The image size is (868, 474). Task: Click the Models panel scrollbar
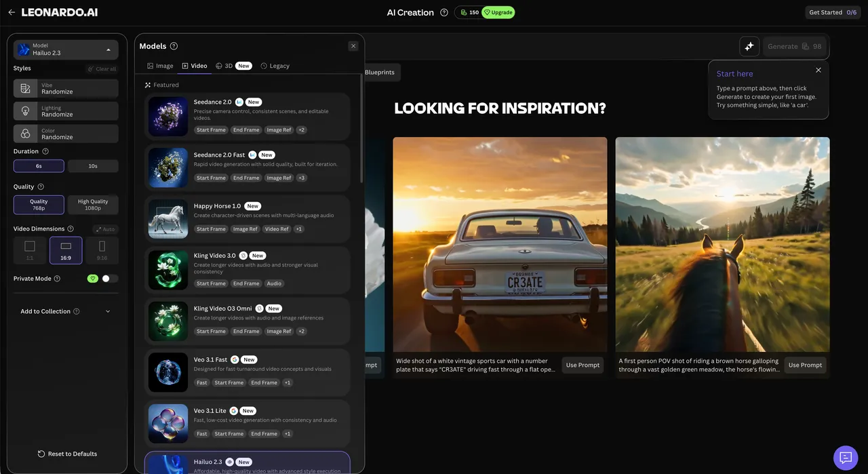[x=361, y=129]
